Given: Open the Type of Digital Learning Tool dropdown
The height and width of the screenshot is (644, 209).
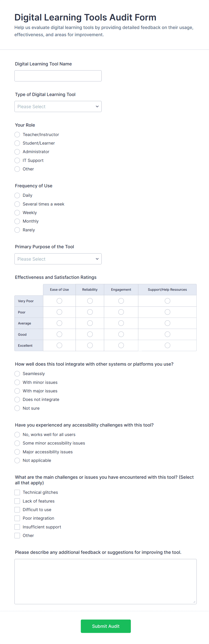Looking at the screenshot, I should [x=58, y=107].
